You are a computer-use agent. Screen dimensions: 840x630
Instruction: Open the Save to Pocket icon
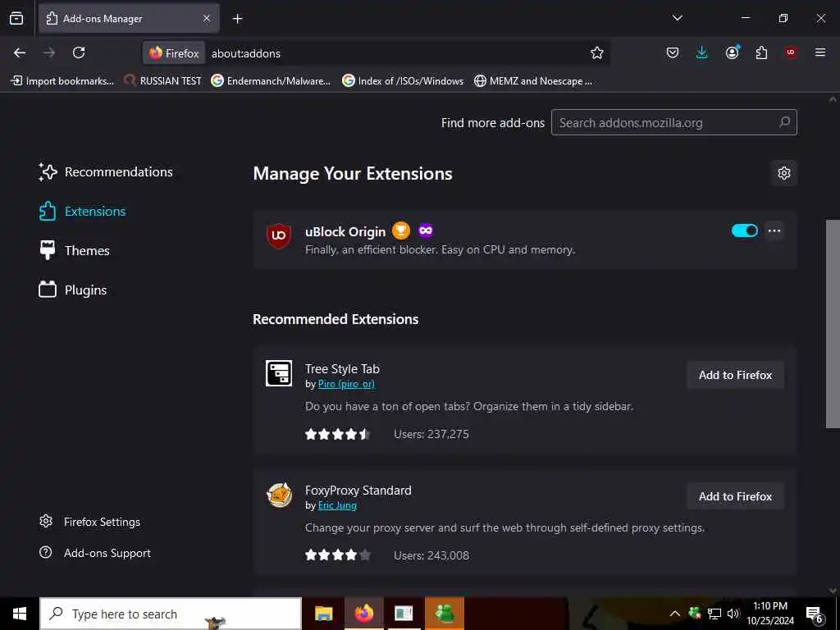pos(673,52)
